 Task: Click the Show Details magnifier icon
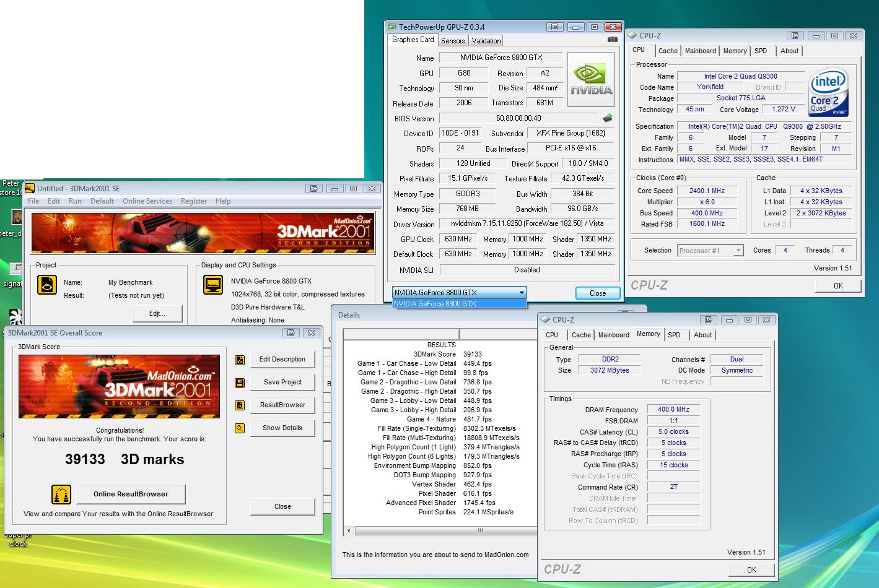[x=240, y=428]
